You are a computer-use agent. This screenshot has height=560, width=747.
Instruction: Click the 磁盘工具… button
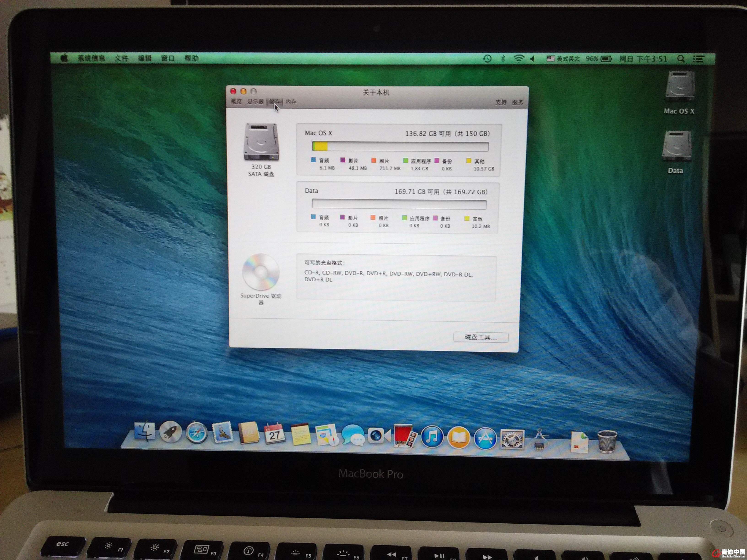(x=481, y=337)
